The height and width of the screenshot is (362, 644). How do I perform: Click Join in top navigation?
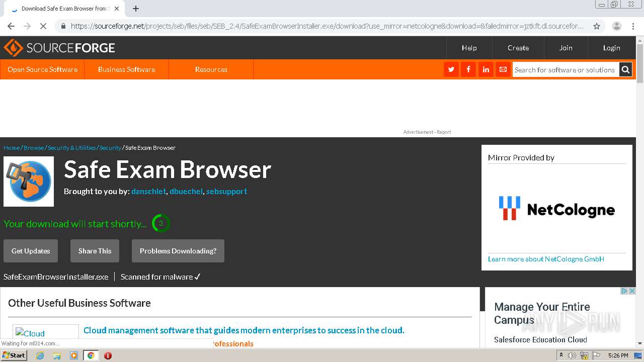pos(566,48)
